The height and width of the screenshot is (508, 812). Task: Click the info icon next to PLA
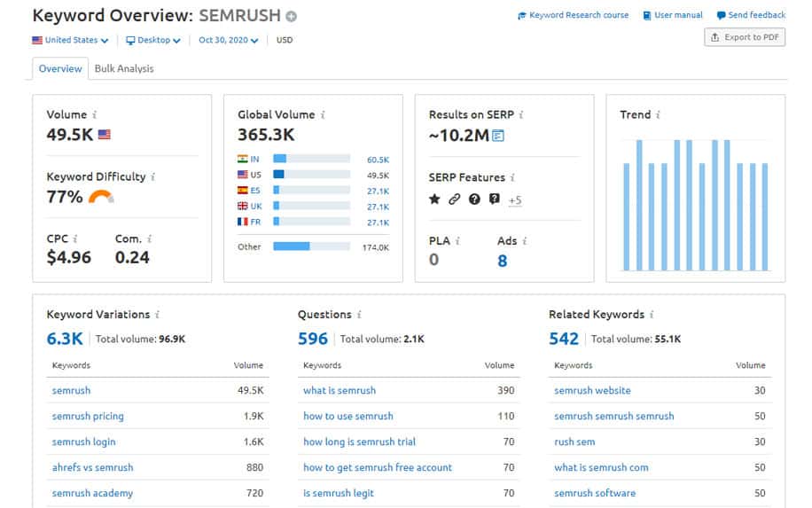point(457,241)
